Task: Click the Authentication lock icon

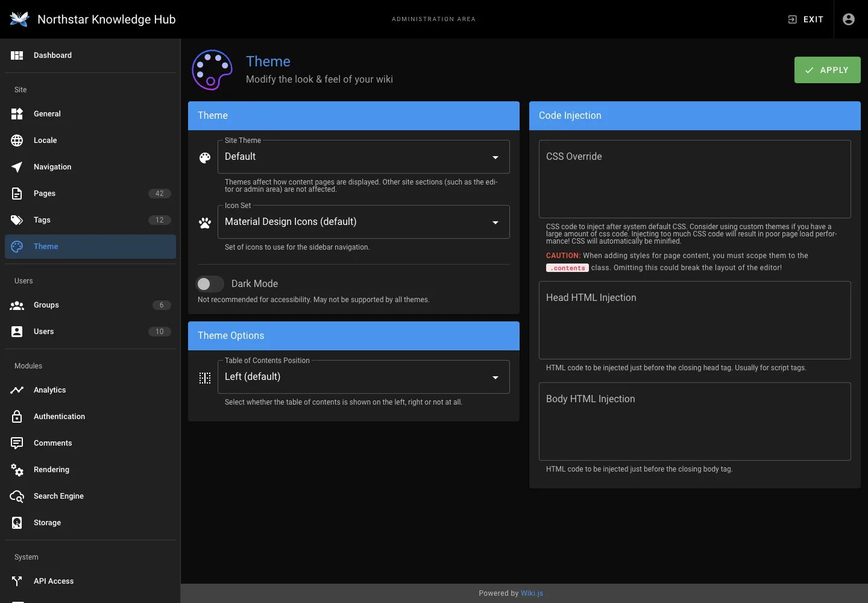Action: (17, 417)
